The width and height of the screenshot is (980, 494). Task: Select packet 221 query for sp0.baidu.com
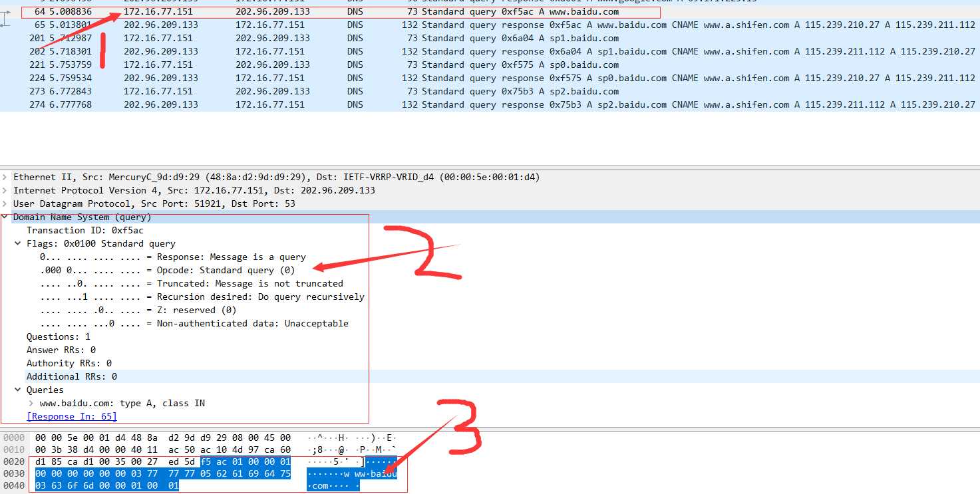pos(490,64)
